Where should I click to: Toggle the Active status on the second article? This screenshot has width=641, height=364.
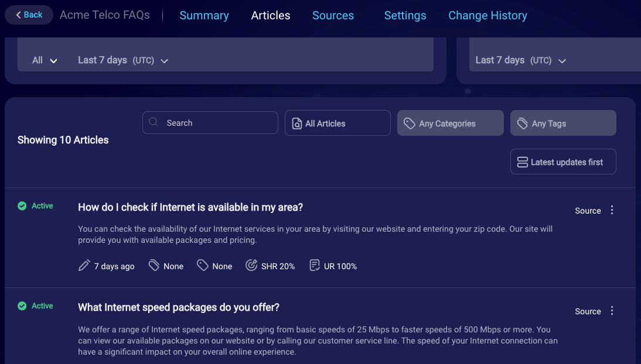click(x=22, y=305)
